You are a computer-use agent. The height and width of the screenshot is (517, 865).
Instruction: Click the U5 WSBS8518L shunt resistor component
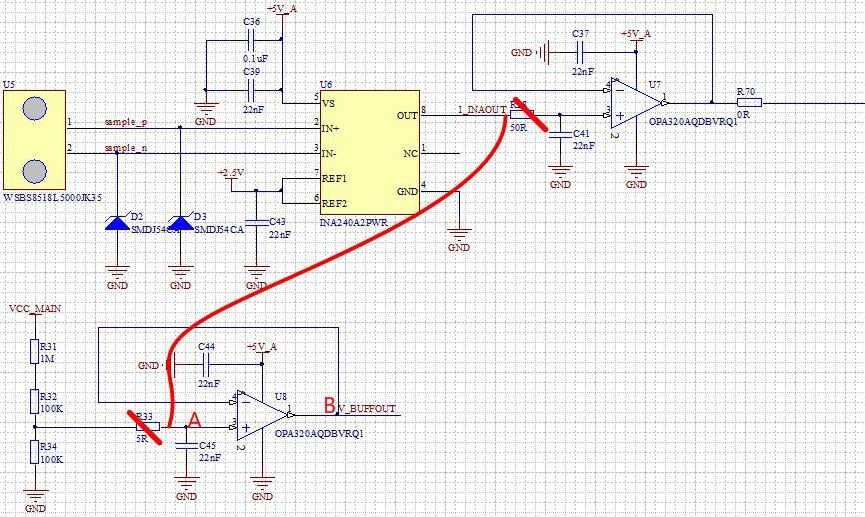[34, 140]
